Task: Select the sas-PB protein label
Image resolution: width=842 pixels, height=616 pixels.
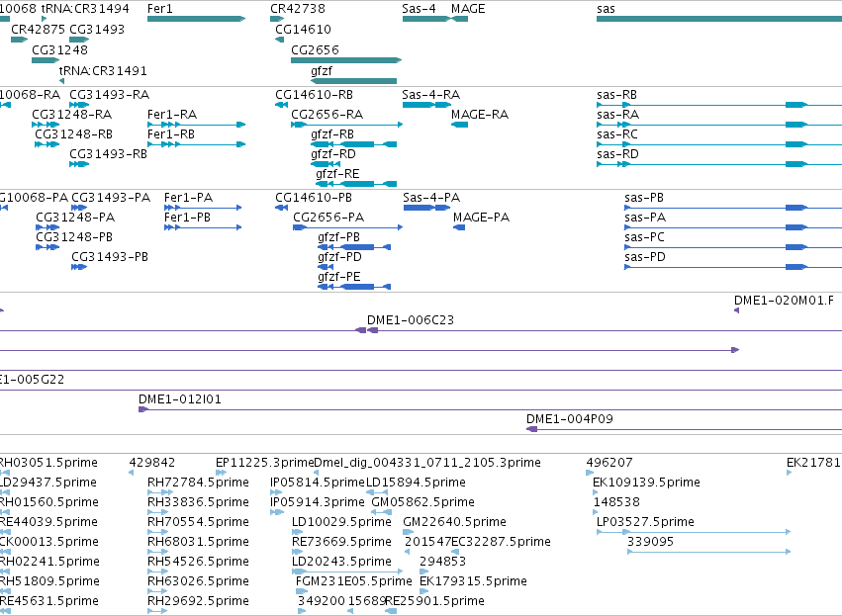Action: pos(644,198)
